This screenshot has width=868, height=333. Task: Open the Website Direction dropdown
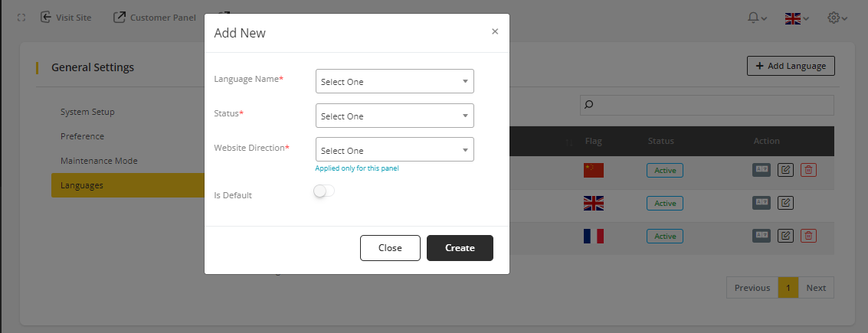[395, 150]
